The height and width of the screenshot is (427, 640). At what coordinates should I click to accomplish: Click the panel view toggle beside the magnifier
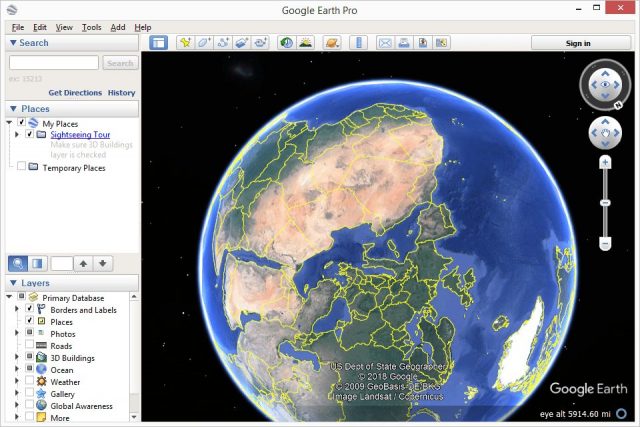[x=38, y=264]
